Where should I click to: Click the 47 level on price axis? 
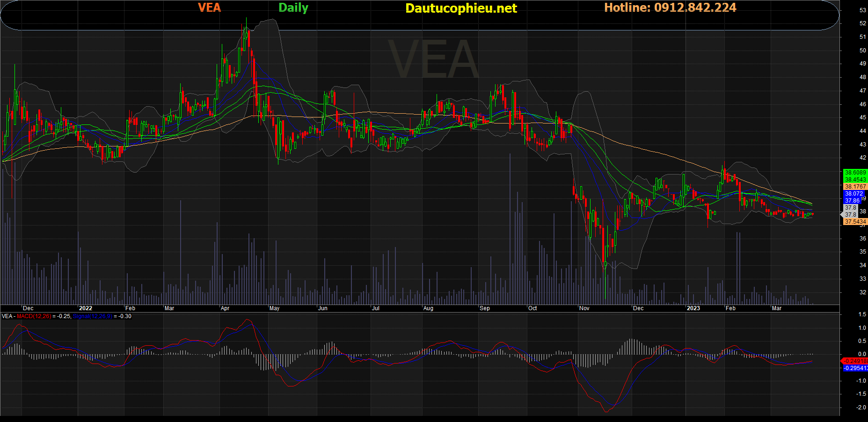[x=863, y=91]
